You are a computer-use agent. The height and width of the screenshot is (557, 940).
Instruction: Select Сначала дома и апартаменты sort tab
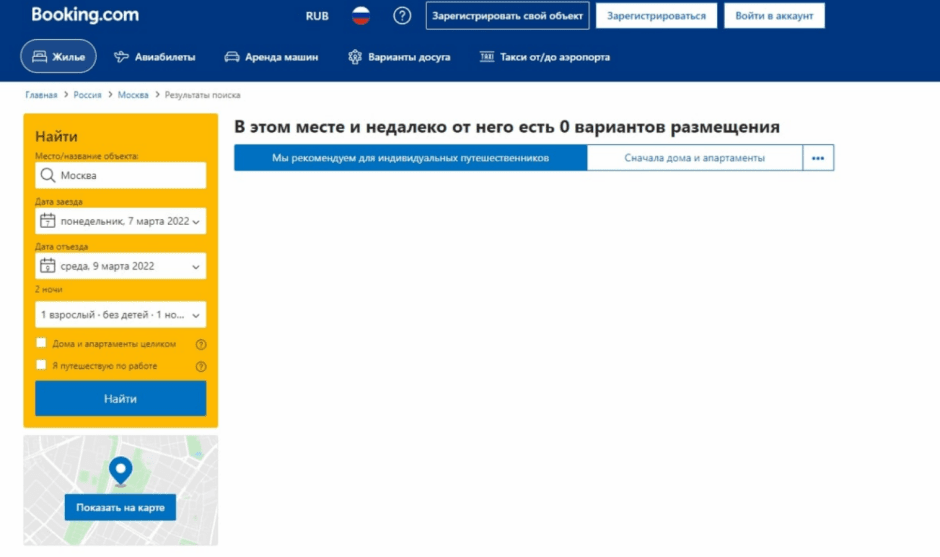point(694,158)
